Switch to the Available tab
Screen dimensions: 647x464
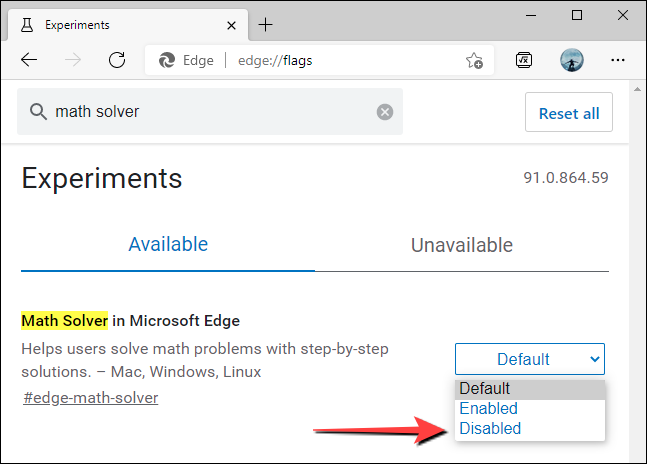[168, 245]
